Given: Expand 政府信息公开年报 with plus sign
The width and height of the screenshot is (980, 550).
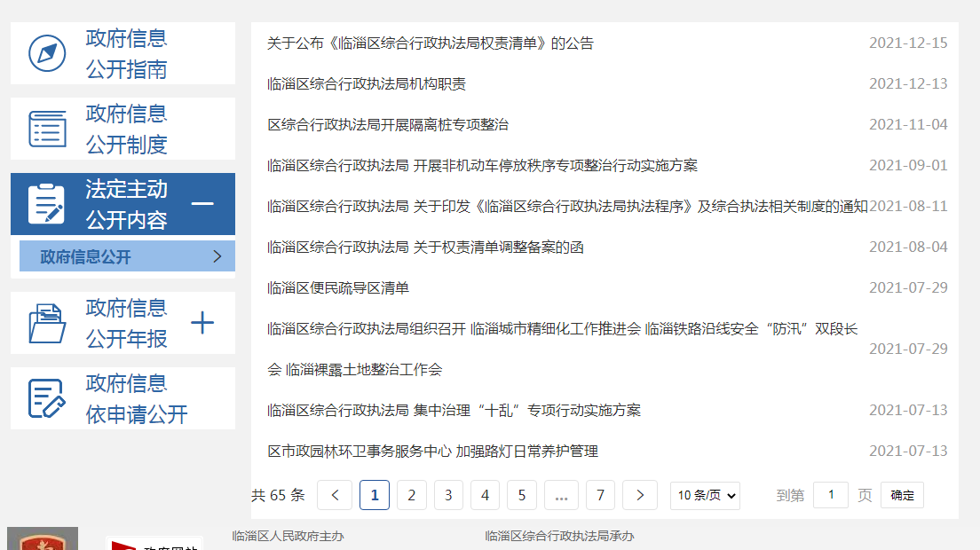Looking at the screenshot, I should point(202,323).
